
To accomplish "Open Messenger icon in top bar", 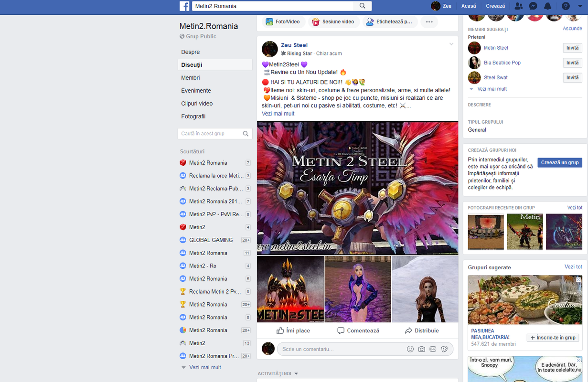I will 534,6.
